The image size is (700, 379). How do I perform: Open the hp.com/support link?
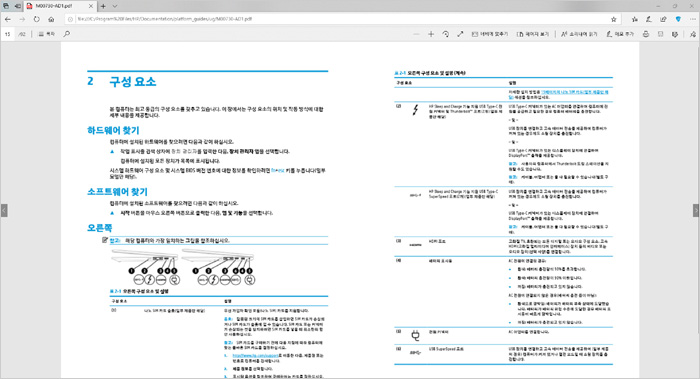(255, 355)
